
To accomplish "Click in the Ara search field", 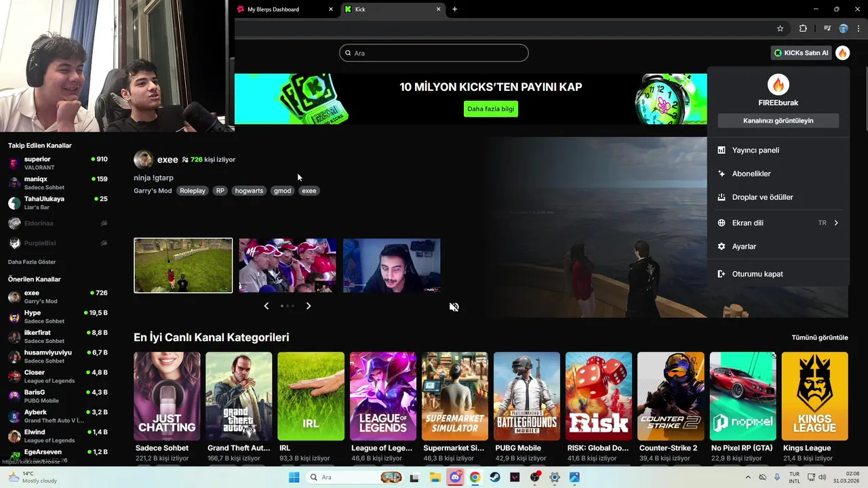I will (x=434, y=53).
